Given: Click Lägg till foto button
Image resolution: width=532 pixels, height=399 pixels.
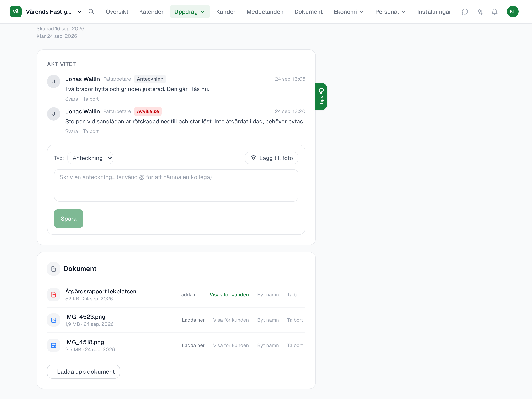Looking at the screenshot, I should coord(272,158).
